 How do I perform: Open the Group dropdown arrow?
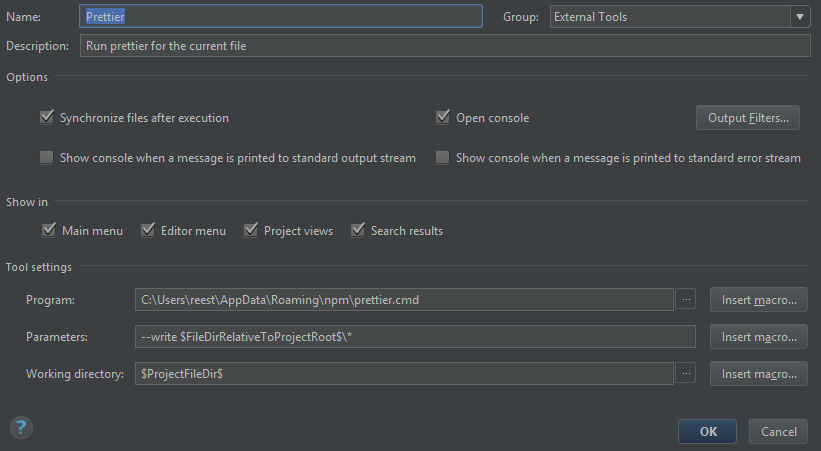click(799, 17)
